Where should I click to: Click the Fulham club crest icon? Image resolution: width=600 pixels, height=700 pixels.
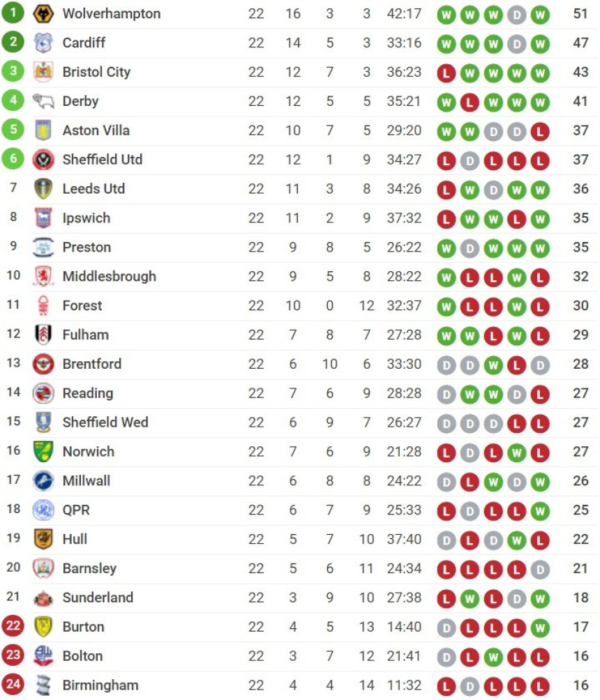[43, 335]
